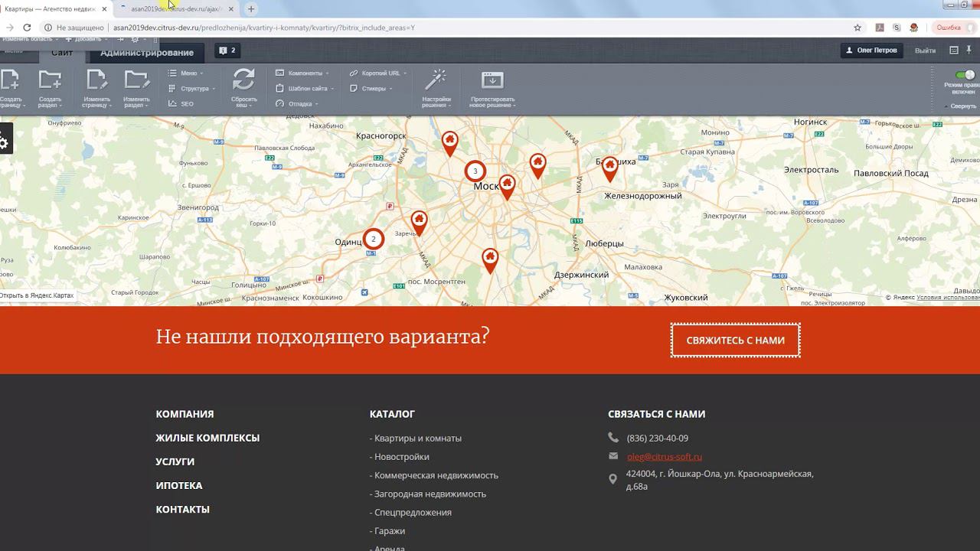Image resolution: width=980 pixels, height=551 pixels.
Task: Click the S extension icon in the browser toolbar
Action: (897, 28)
